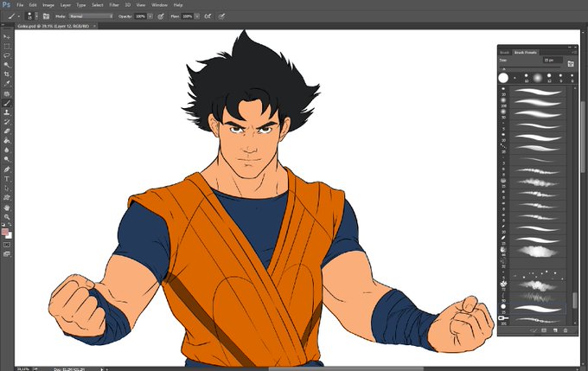Select the first brush stroke preset

[537, 92]
